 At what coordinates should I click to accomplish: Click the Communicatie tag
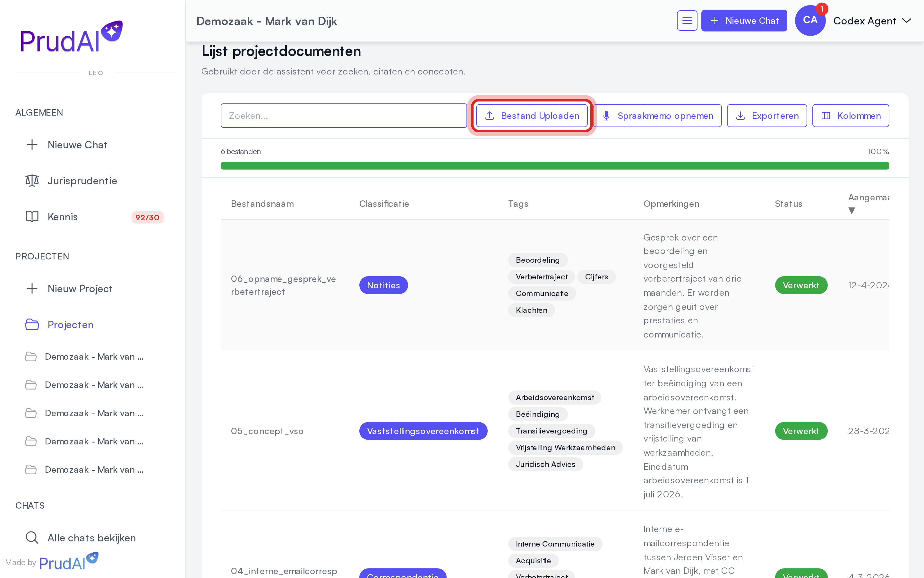coord(542,293)
